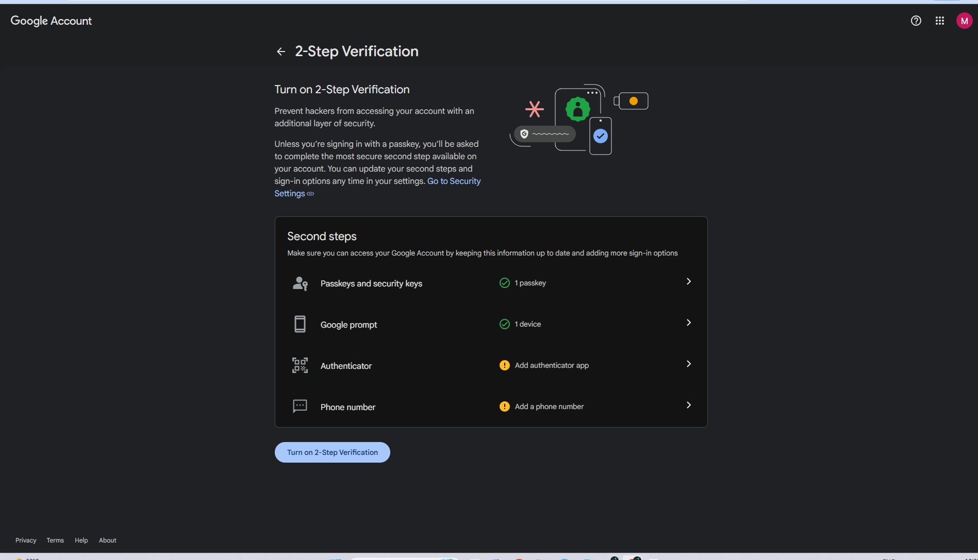978x560 pixels.
Task: Click the account avatar with letter M
Action: coord(964,21)
